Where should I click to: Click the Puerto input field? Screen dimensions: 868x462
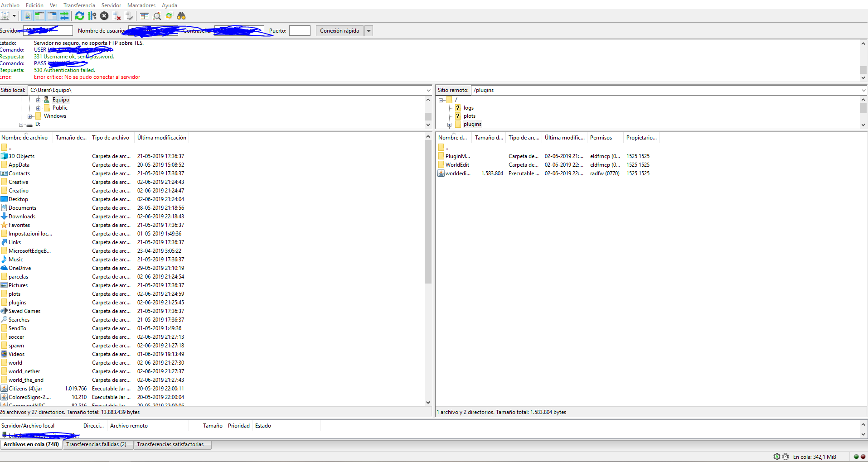[x=300, y=30]
